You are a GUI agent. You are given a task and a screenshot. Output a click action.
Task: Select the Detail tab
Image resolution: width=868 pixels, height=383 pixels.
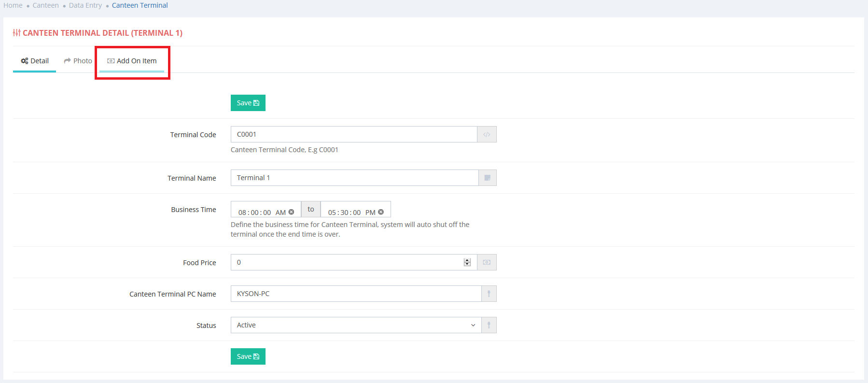tap(35, 61)
